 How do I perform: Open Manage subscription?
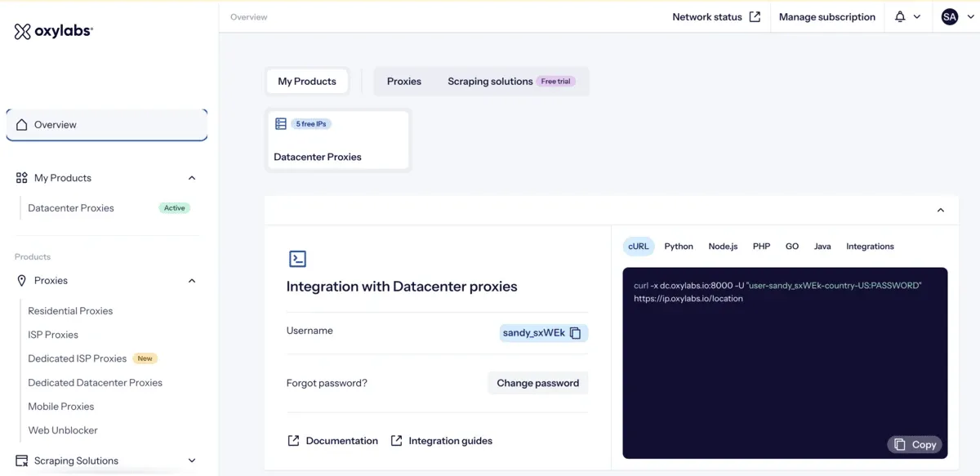pyautogui.click(x=826, y=16)
